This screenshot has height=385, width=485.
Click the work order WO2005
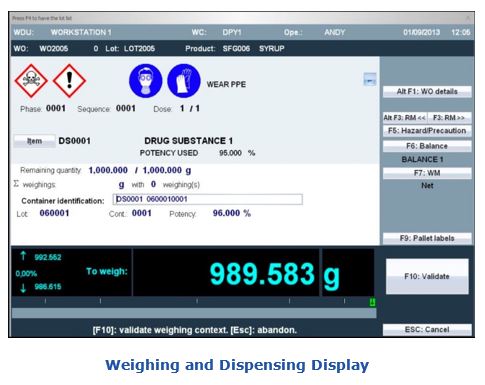pos(54,48)
